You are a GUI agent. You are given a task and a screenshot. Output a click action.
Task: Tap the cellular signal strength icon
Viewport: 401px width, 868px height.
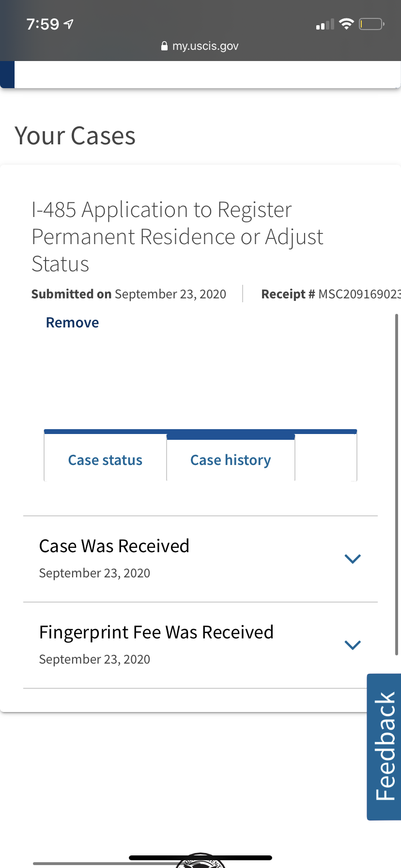325,24
